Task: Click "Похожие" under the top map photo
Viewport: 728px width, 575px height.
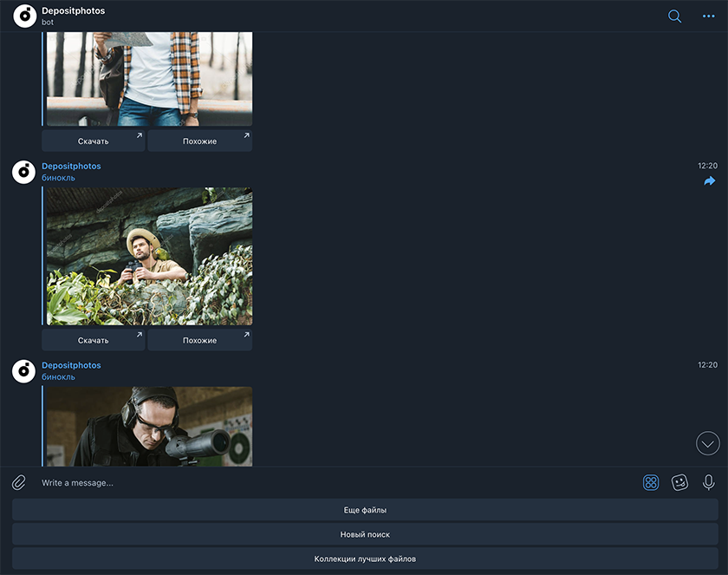Action: coord(199,141)
